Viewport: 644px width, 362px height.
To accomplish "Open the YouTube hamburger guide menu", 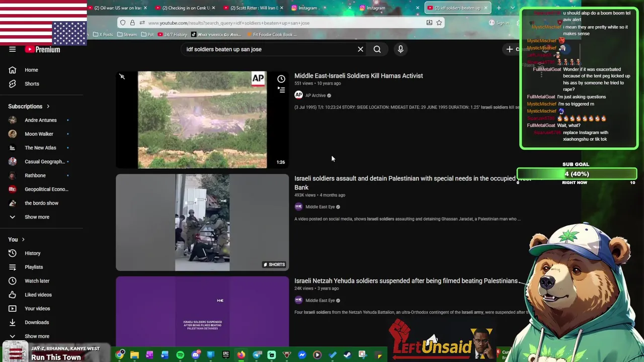I will (12, 49).
